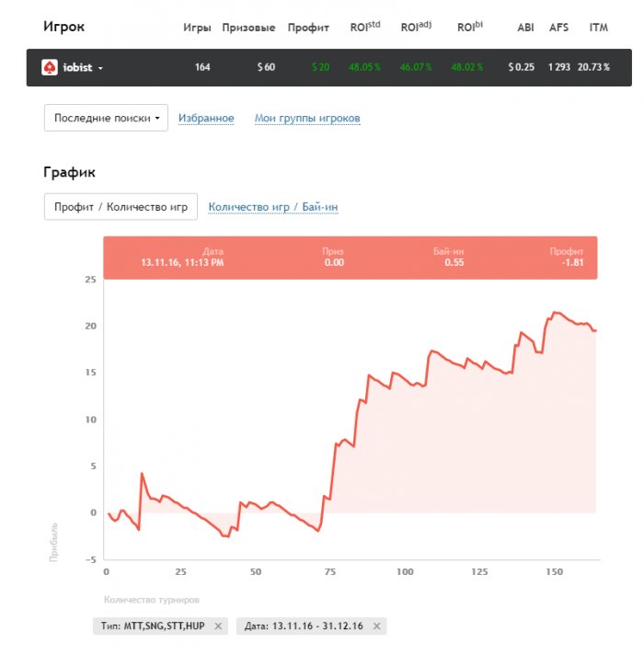The height and width of the screenshot is (655, 644).
Task: Switch to Количество игр / Бай-ин chart
Action: tap(273, 207)
